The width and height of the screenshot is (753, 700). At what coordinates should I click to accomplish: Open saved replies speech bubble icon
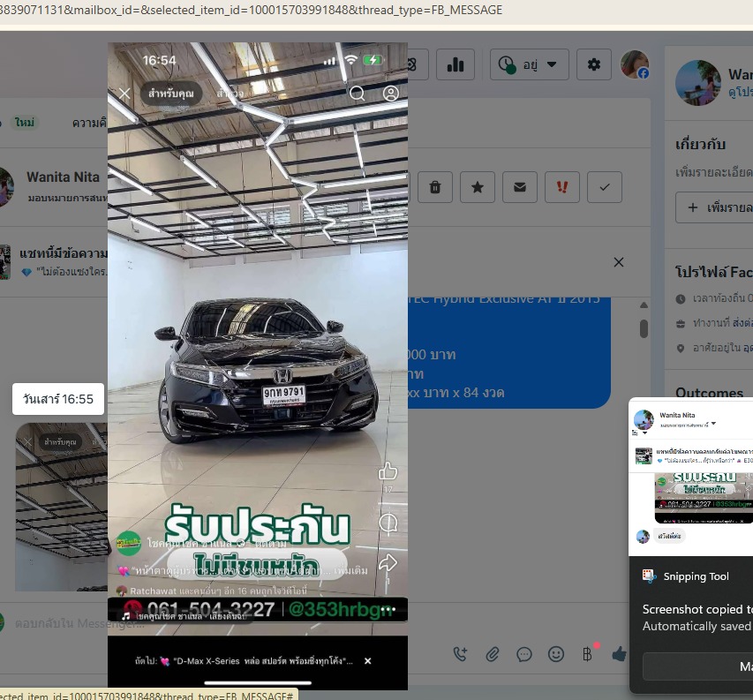tap(524, 654)
